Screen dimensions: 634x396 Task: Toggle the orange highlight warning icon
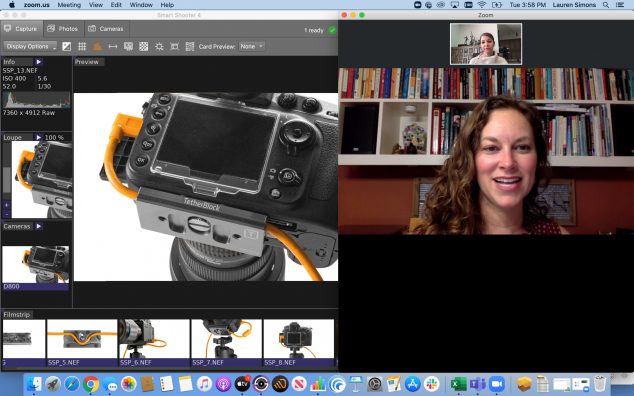97,47
